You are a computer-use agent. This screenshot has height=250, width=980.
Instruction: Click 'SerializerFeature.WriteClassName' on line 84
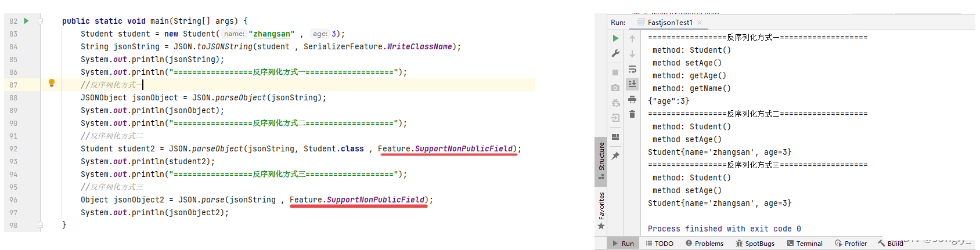[x=378, y=47]
